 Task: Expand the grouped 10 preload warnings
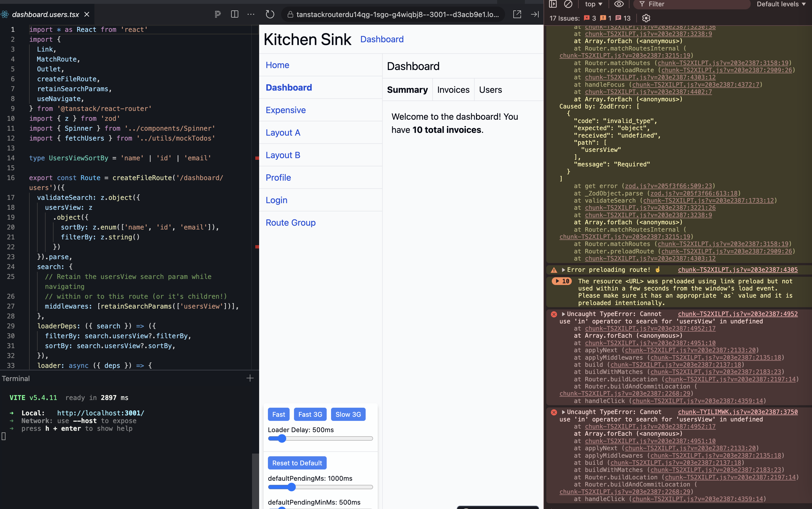[561, 281]
